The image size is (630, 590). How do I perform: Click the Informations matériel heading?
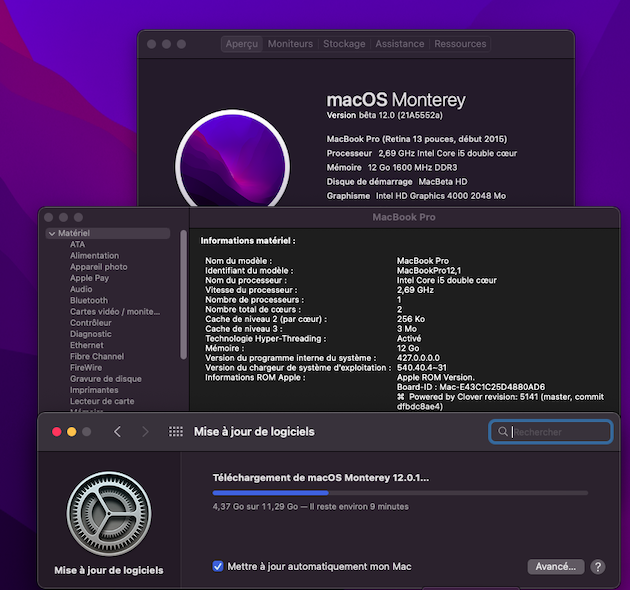tap(248, 241)
